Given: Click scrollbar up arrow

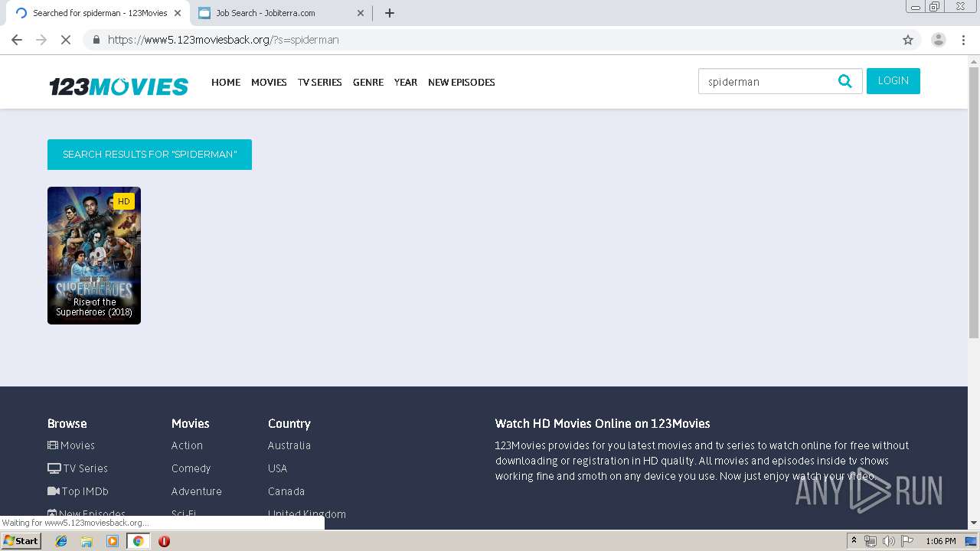Looking at the screenshot, I should 974,60.
